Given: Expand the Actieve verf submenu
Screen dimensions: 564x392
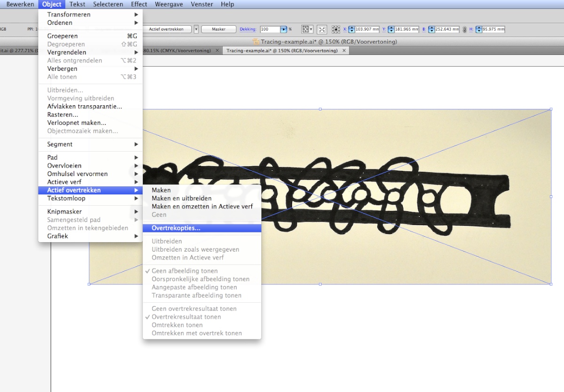Looking at the screenshot, I should pos(90,182).
